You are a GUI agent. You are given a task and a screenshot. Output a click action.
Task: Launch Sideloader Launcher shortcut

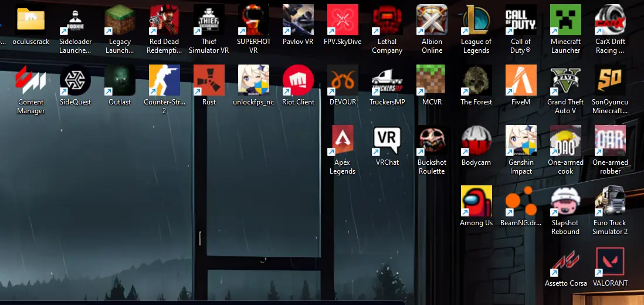coord(75,20)
